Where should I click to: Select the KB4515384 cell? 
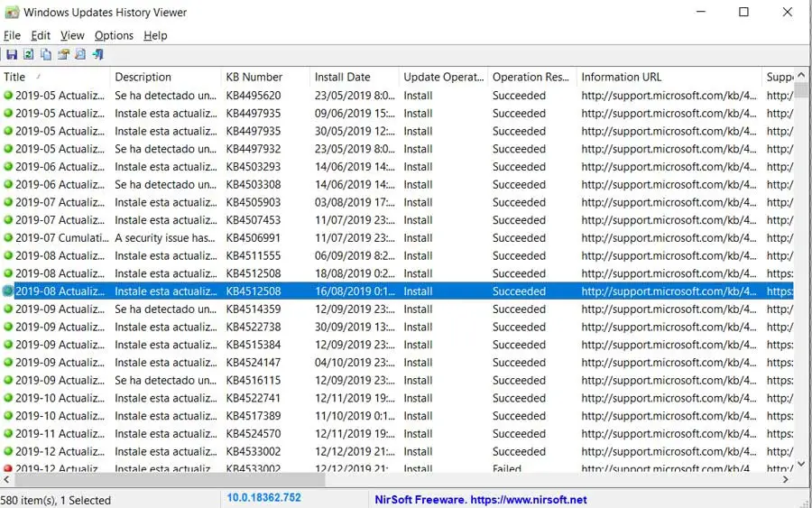click(x=254, y=345)
